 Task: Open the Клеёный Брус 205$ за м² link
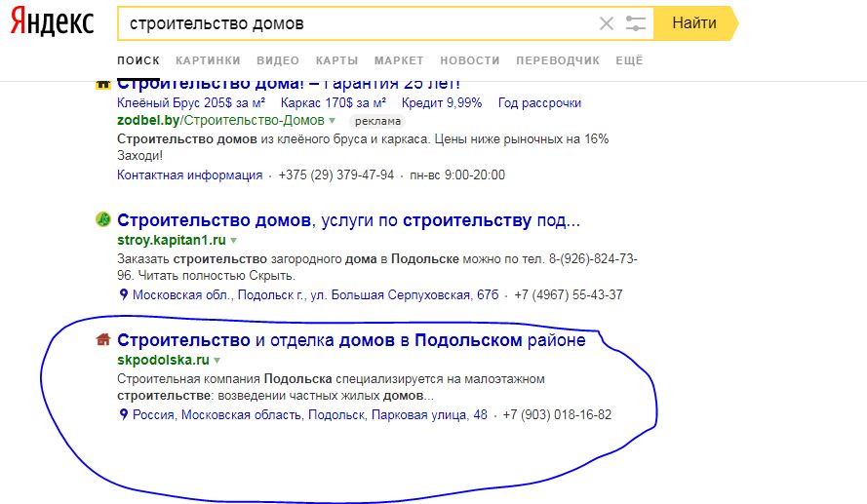point(191,102)
